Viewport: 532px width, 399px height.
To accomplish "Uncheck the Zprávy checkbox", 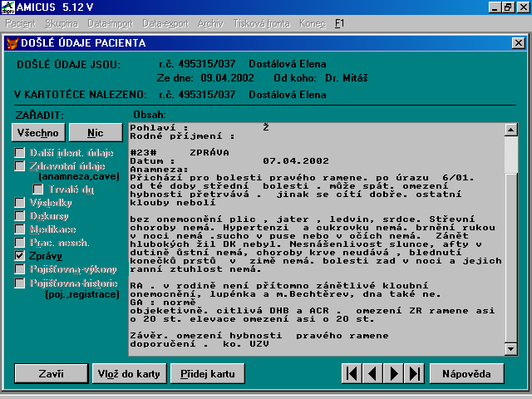I will pyautogui.click(x=20, y=256).
